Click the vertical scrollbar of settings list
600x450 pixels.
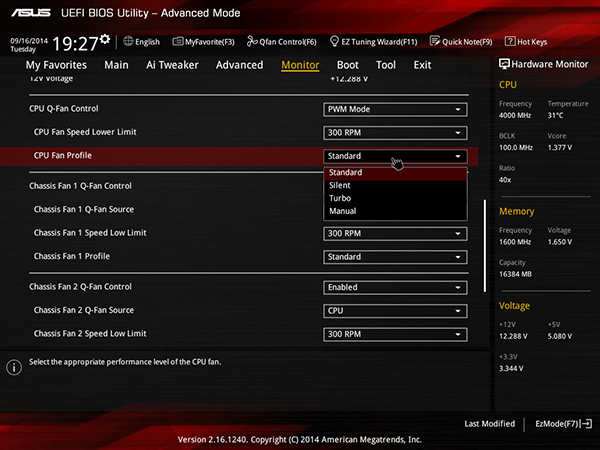coord(485,245)
